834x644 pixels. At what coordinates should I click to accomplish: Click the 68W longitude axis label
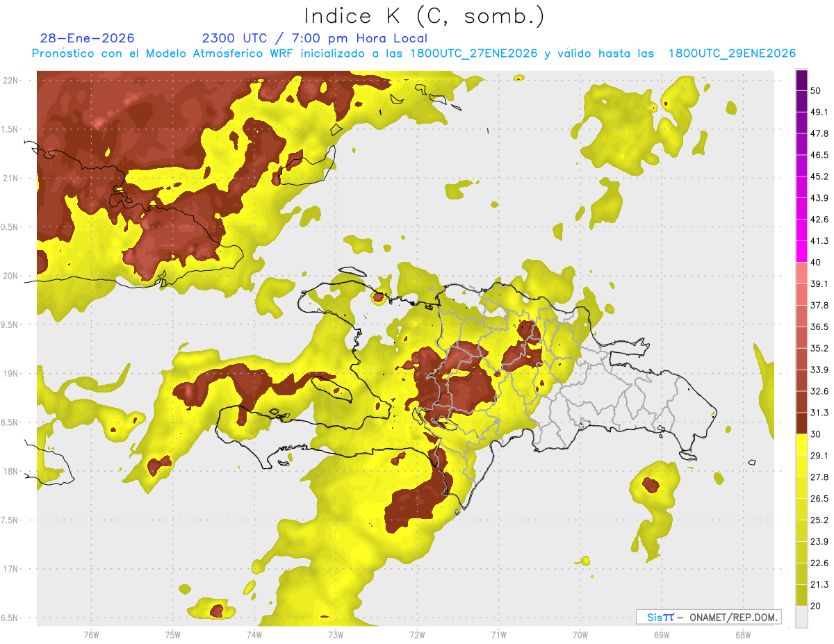pyautogui.click(x=743, y=634)
